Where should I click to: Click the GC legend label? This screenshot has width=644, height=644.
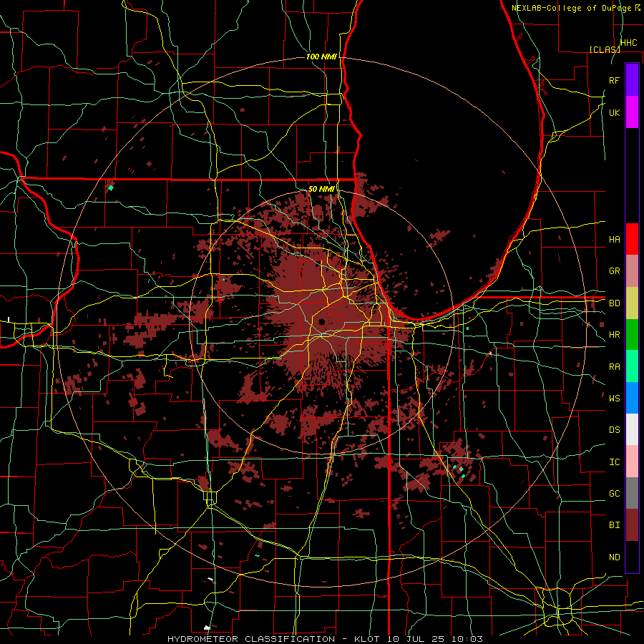(614, 493)
